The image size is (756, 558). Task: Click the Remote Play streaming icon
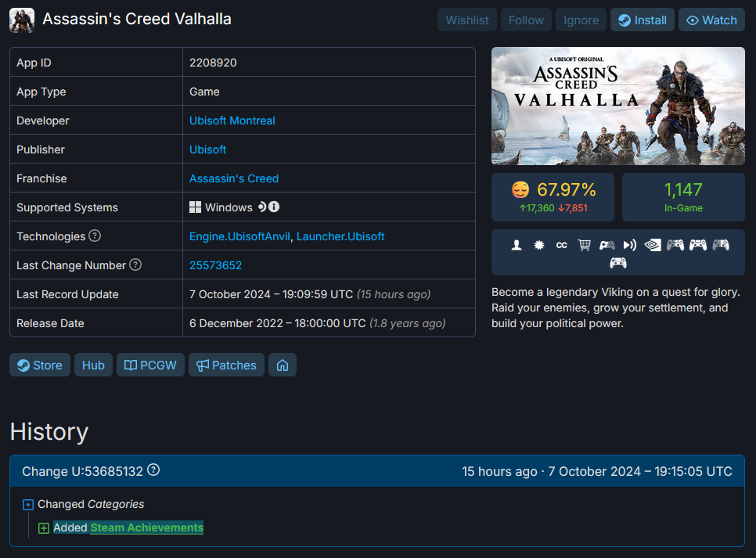pos(630,245)
